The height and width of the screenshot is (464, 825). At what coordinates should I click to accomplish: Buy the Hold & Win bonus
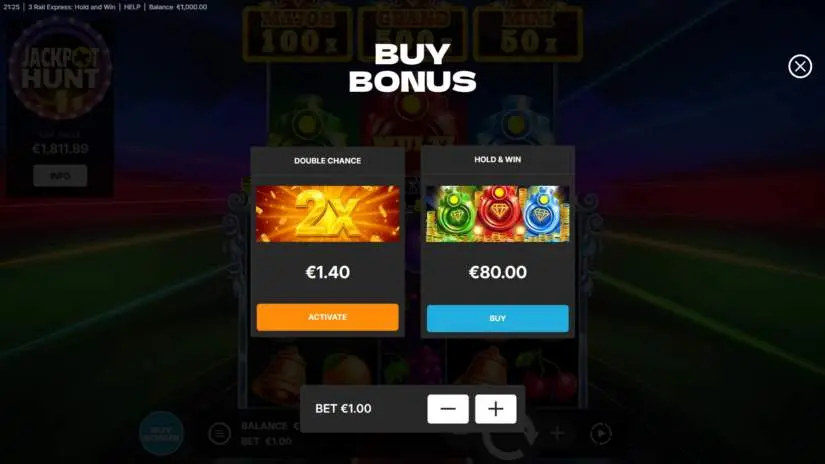(497, 318)
